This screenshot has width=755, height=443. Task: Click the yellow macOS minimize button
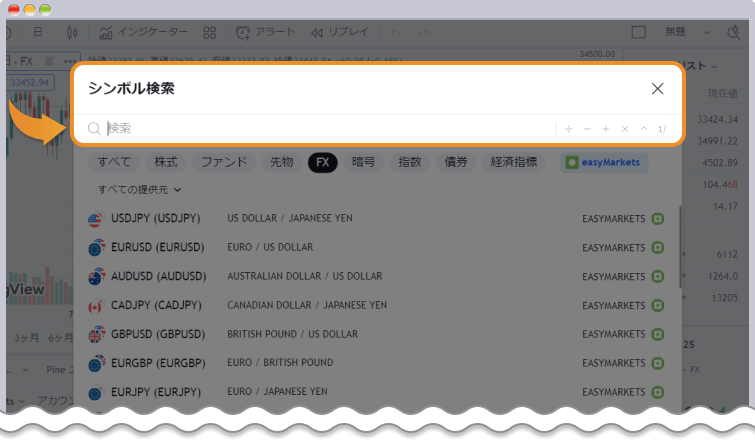(29, 10)
